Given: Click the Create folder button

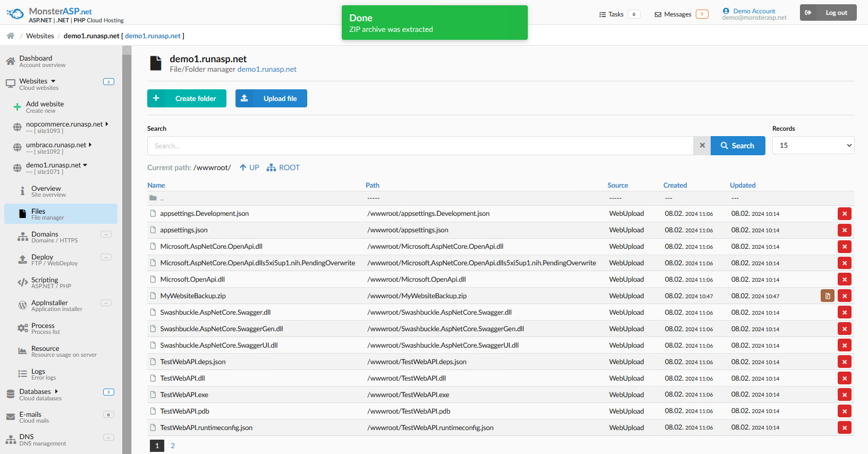Looking at the screenshot, I should coord(187,98).
